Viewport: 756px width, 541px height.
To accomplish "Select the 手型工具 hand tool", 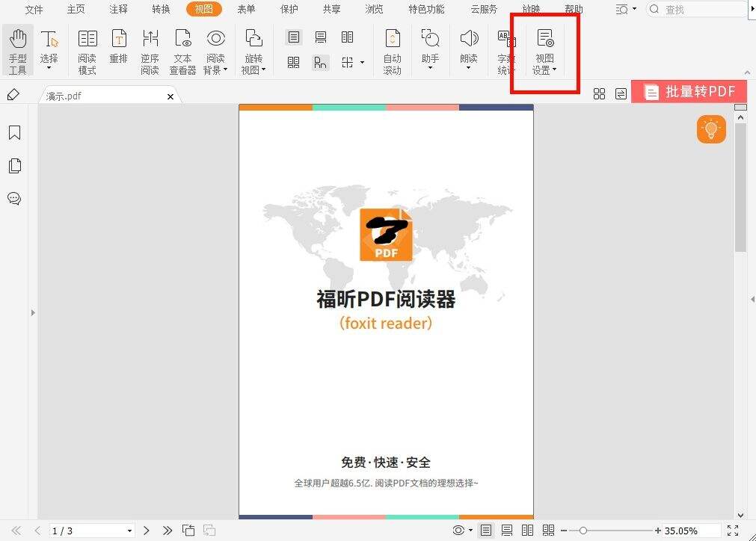I will click(x=16, y=49).
